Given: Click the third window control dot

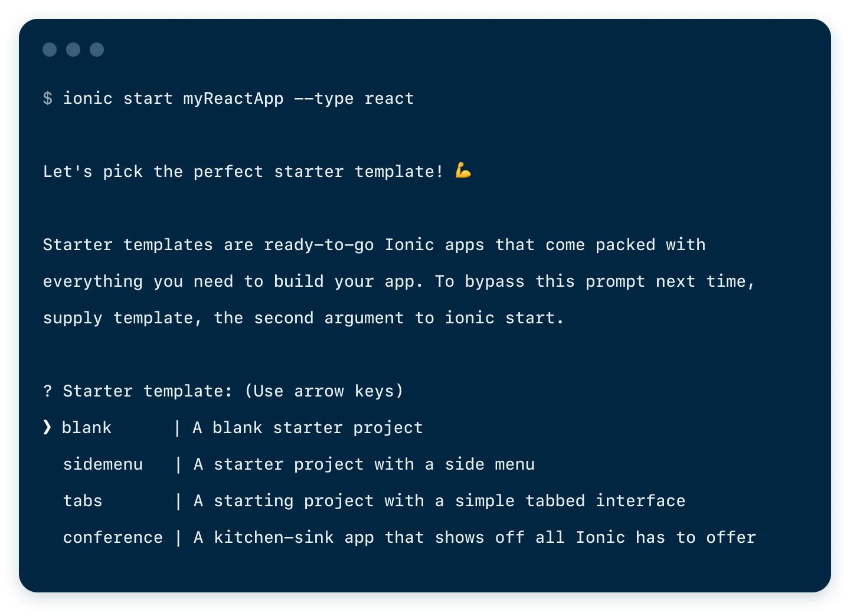Looking at the screenshot, I should pos(97,50).
